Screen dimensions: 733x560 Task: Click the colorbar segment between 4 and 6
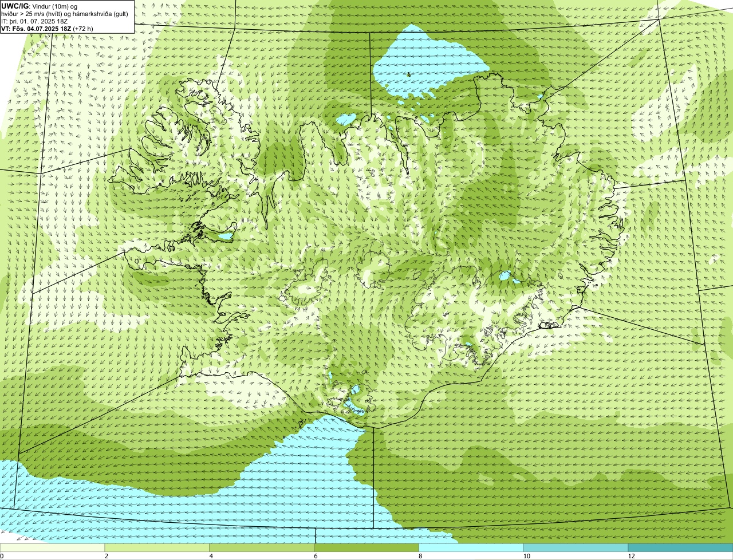(x=262, y=547)
